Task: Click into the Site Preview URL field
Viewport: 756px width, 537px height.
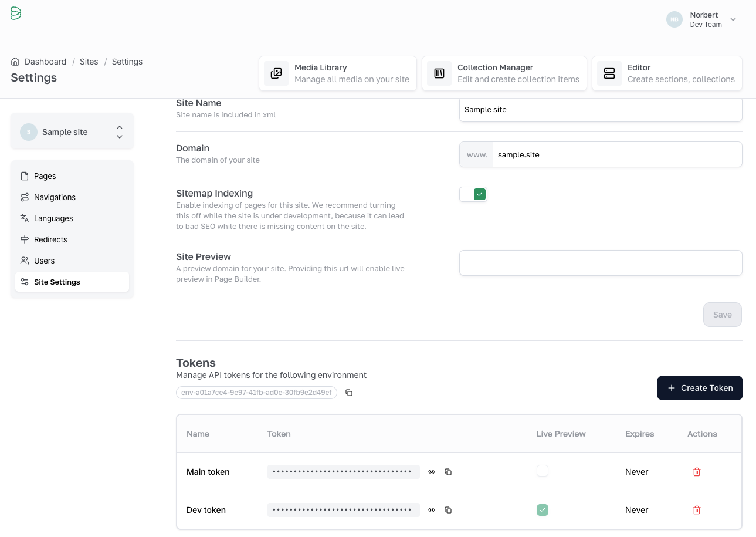Action: [x=600, y=263]
